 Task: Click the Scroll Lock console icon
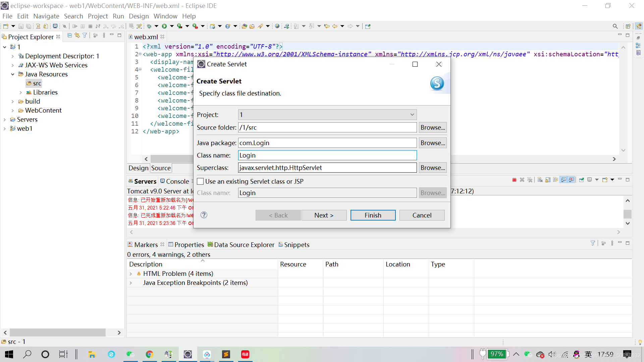pyautogui.click(x=548, y=180)
